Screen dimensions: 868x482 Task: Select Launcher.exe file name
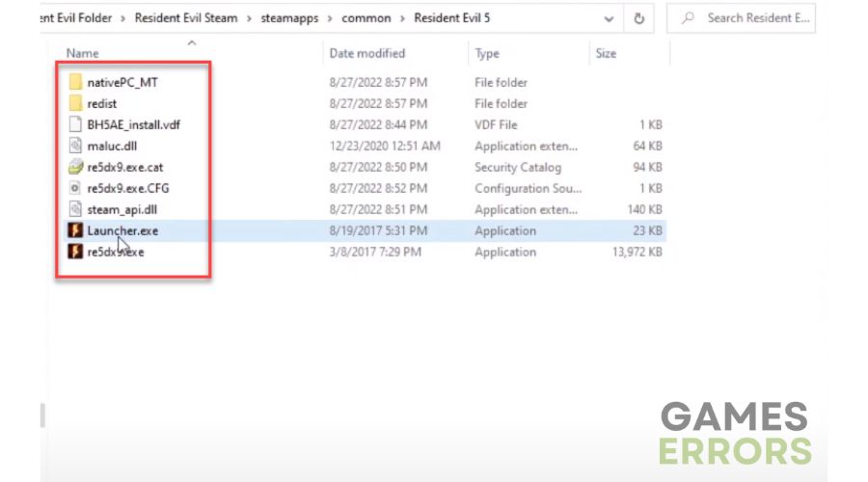122,230
